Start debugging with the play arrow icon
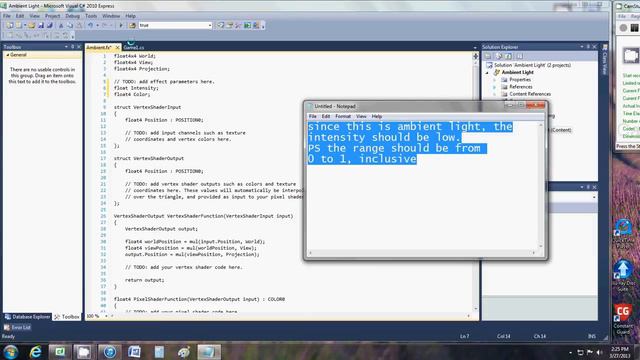 [x=121, y=25]
